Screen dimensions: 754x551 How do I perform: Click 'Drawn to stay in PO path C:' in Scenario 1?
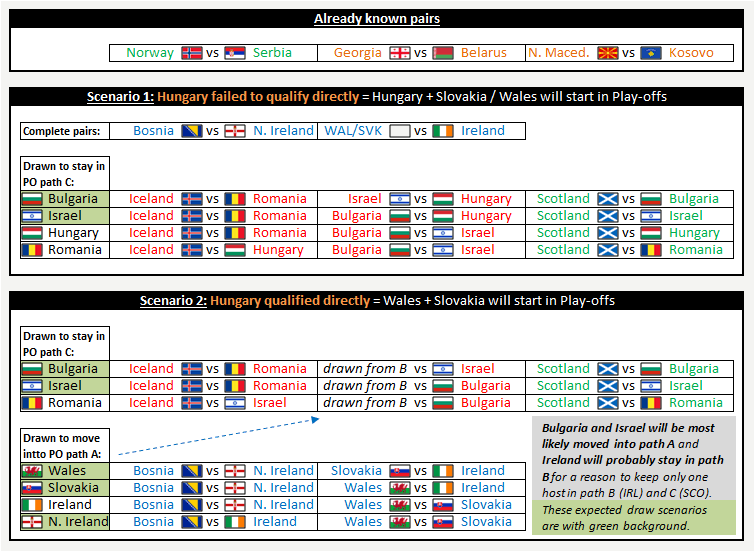(x=65, y=174)
